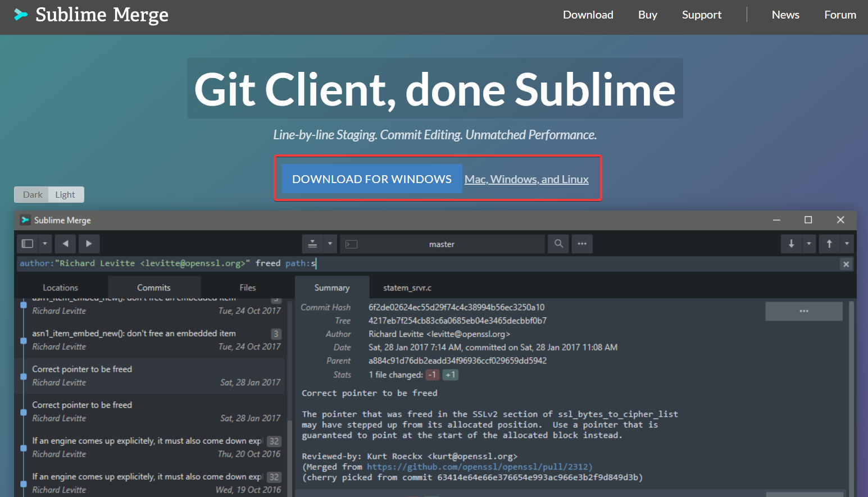The image size is (868, 497).
Task: Click the -1 deletions stat badge
Action: pyautogui.click(x=433, y=375)
